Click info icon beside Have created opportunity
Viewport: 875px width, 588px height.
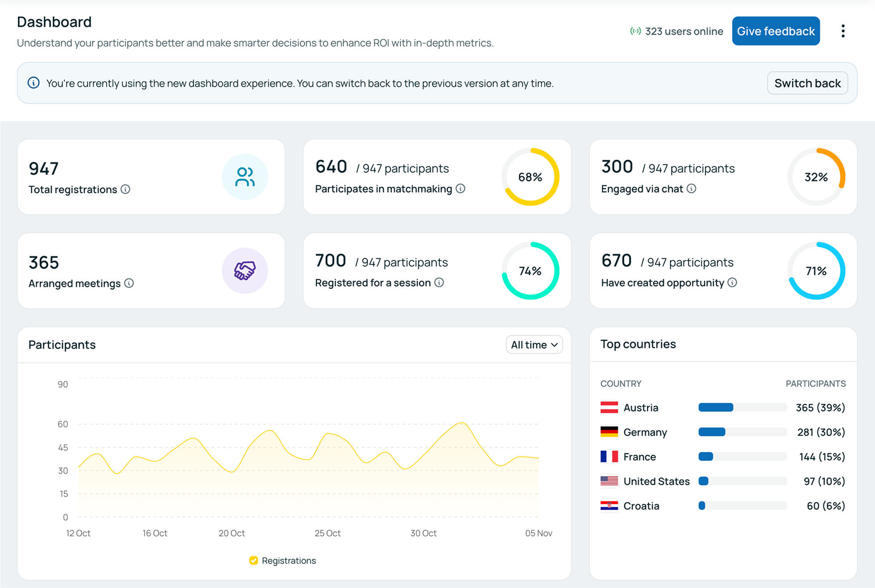(x=732, y=282)
